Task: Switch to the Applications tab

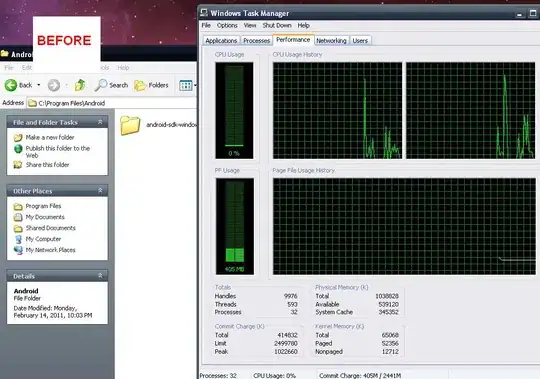Action: (x=221, y=41)
